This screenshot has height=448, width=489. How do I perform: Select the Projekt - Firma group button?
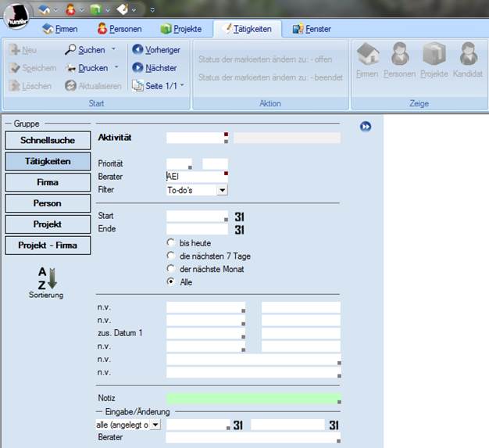click(48, 246)
